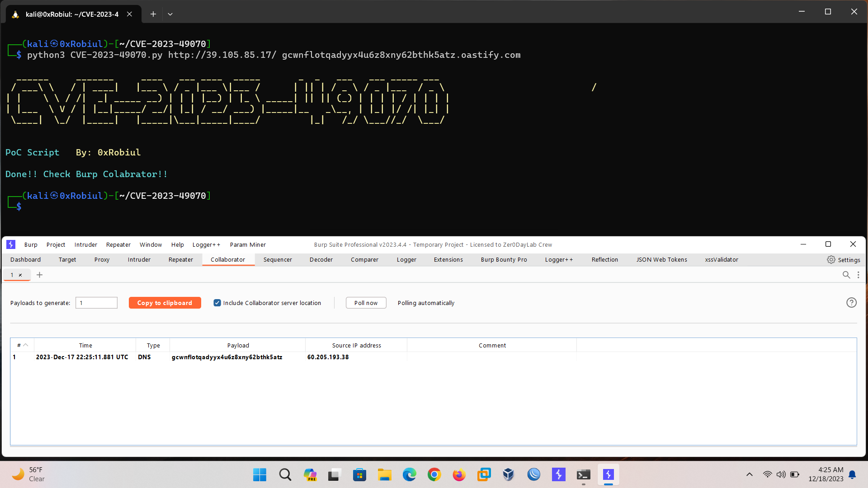Open Burp Collaborator search icon

coord(846,275)
